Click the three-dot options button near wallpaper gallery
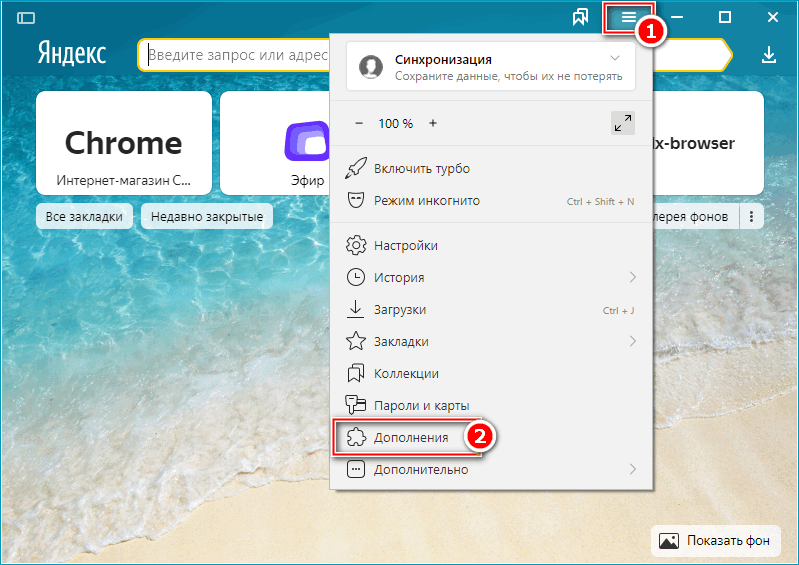The width and height of the screenshot is (799, 565). coord(752,216)
